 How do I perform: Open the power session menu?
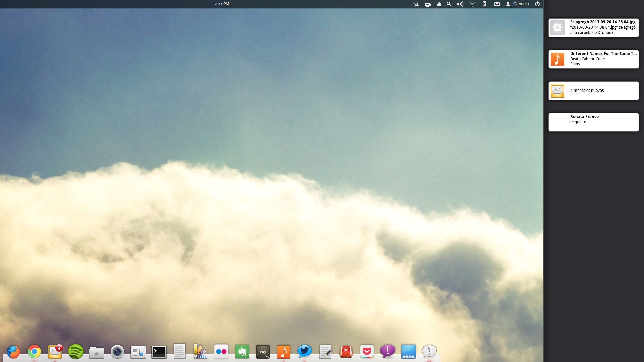point(537,4)
